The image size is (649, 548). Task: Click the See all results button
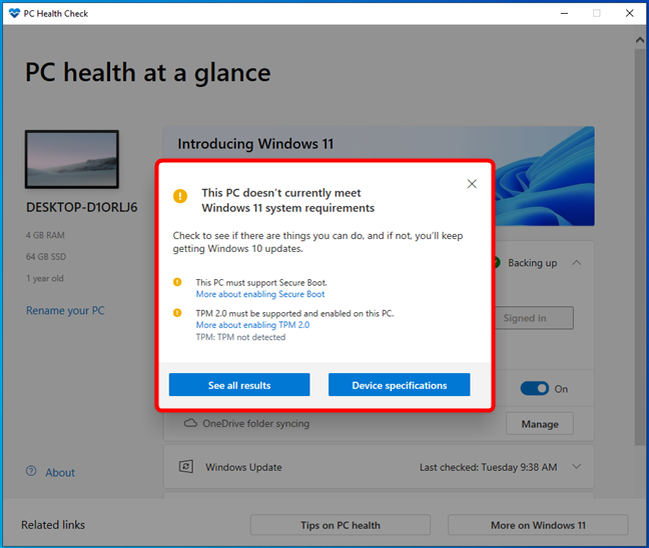[239, 385]
